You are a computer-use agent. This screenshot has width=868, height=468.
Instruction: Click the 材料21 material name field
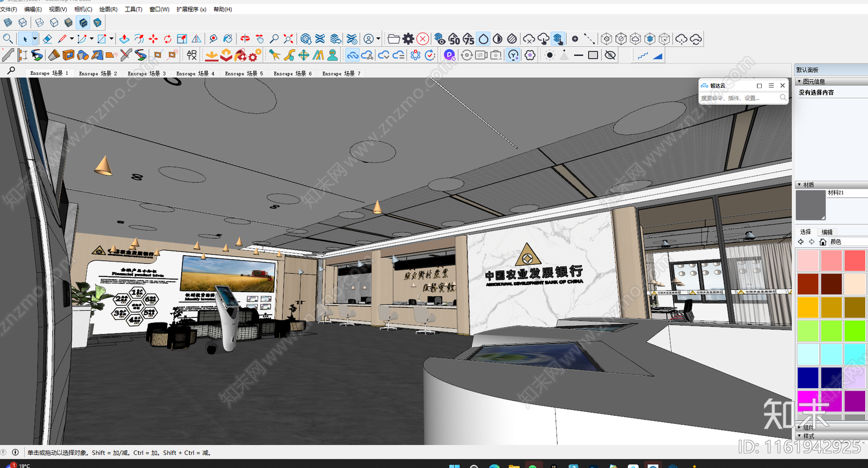point(847,193)
